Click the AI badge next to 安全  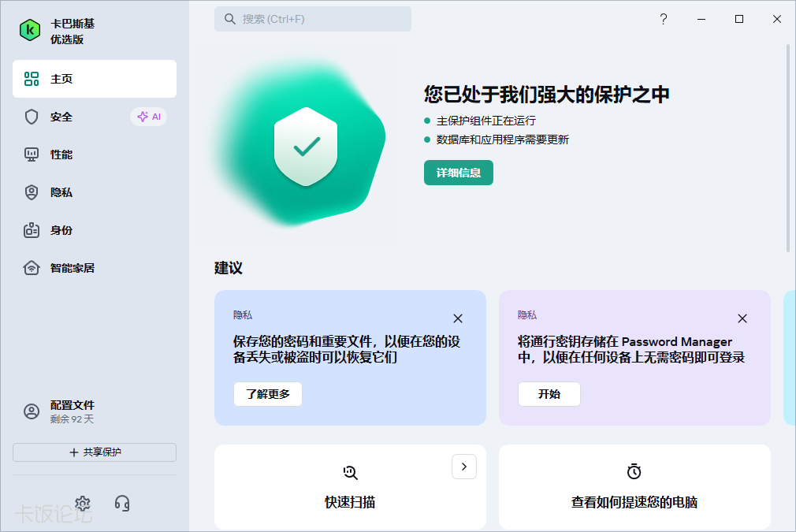[x=149, y=117]
